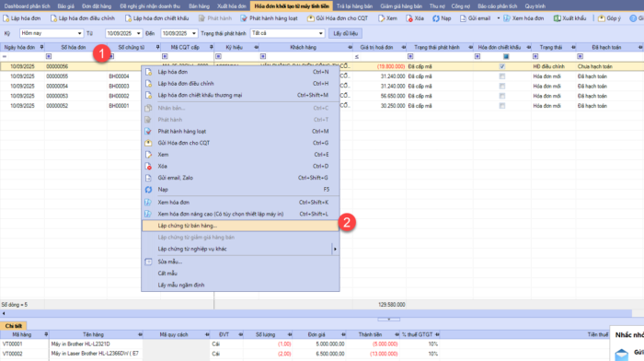Toggle Hóa đơn chiết khấu filter checkbox

coord(506,56)
